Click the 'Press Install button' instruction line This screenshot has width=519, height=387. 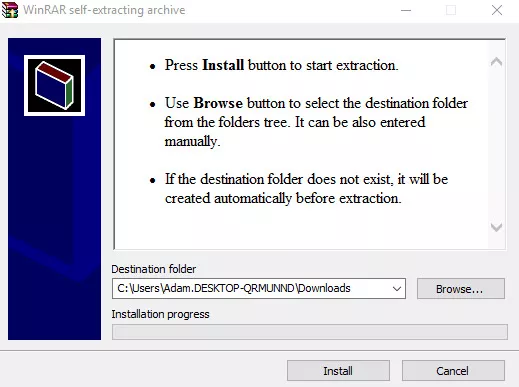click(x=281, y=65)
